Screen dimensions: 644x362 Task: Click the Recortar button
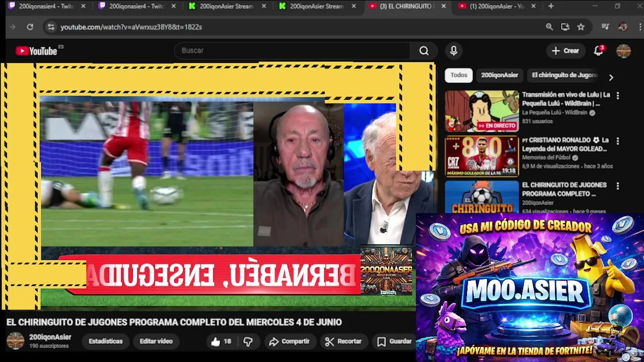click(x=343, y=341)
